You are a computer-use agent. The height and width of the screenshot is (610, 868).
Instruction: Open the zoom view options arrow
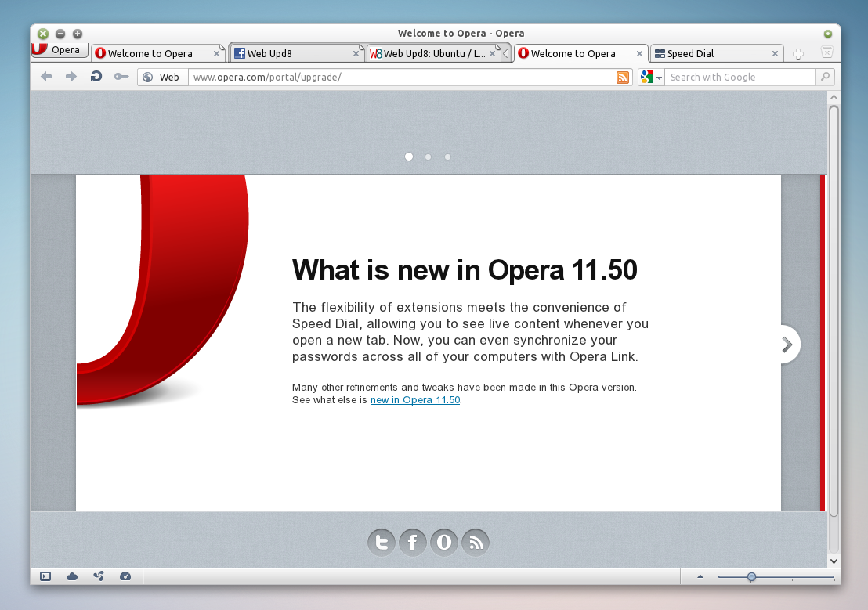point(700,577)
